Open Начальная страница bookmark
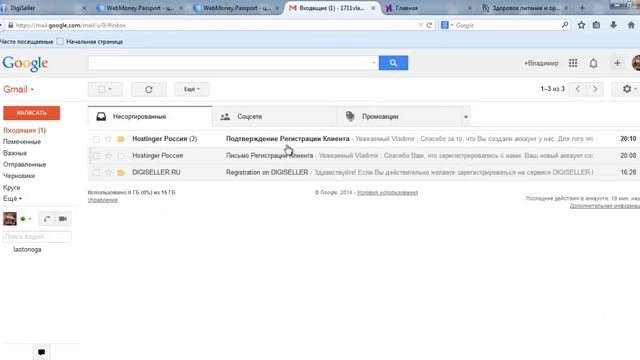Viewport: 640px width, 360px height. 90,42
